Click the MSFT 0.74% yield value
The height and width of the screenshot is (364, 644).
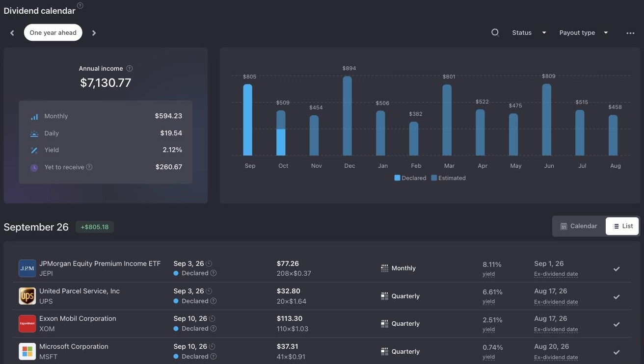tap(493, 347)
